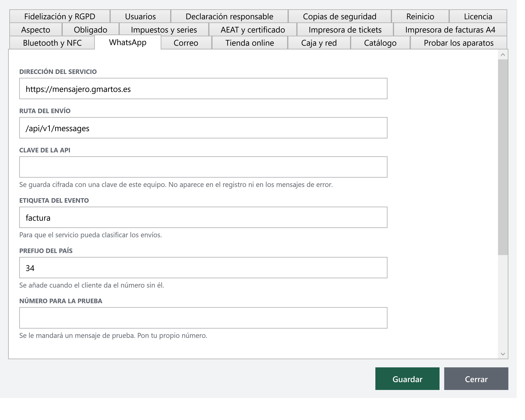The height and width of the screenshot is (420, 525).
Task: Click the Guardar button
Action: (407, 379)
